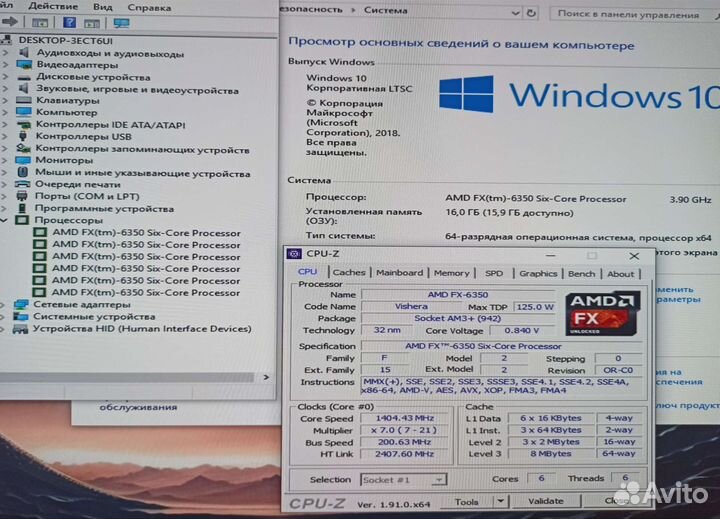Viewport: 720px width, 519px height.
Task: Click the Видеоадаптеры display icon
Action: (24, 64)
